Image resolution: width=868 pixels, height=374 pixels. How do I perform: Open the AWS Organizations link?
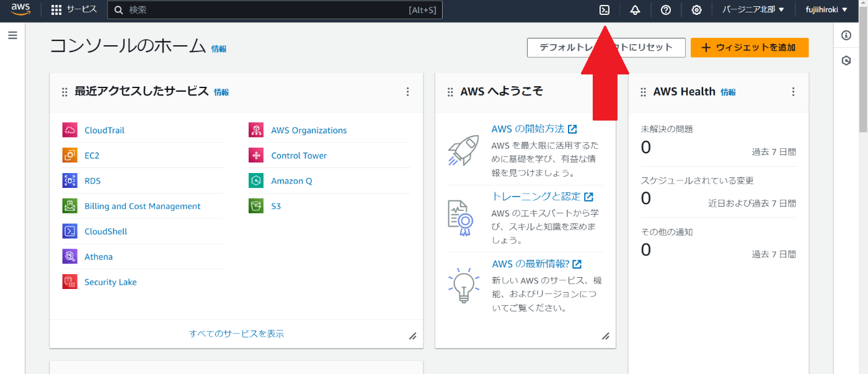309,130
